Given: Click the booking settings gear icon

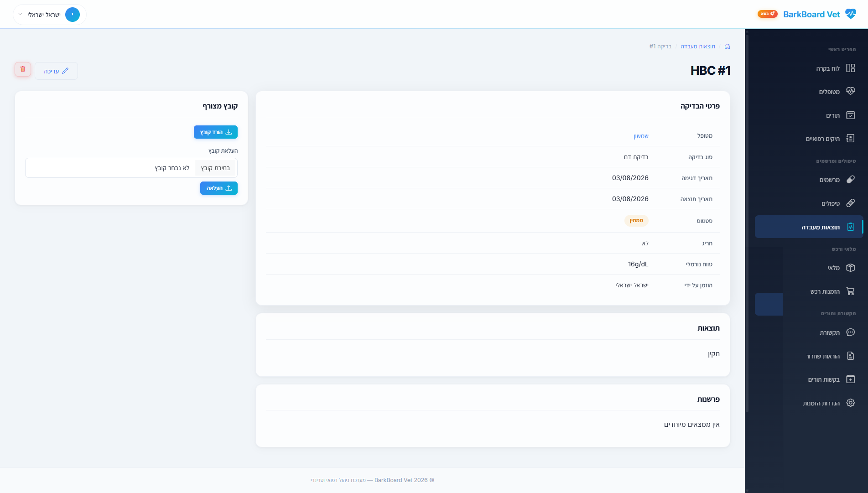Looking at the screenshot, I should [850, 403].
